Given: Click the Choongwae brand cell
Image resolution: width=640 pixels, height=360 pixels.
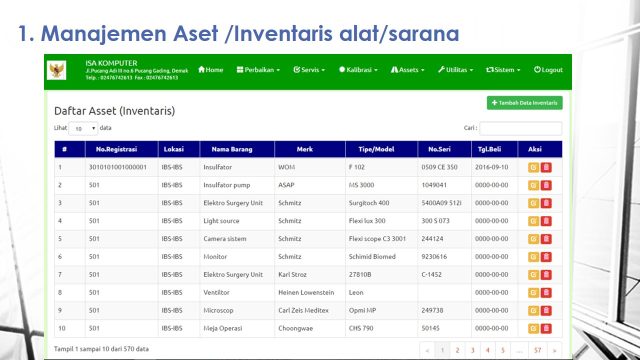Looking at the screenshot, I should pyautogui.click(x=296, y=329).
